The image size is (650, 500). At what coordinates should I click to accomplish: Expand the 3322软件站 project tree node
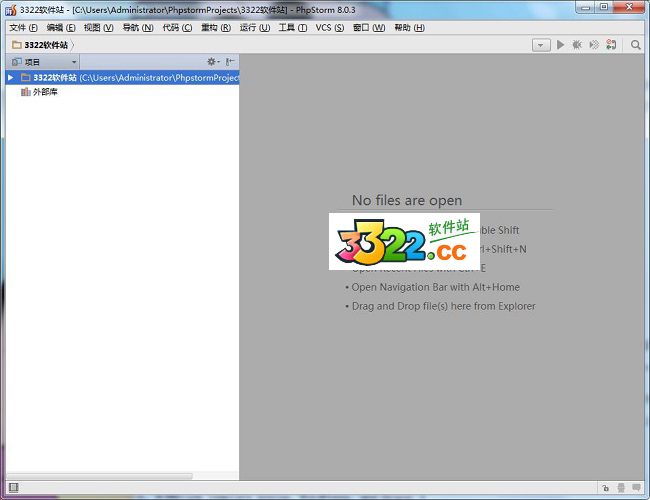tap(11, 77)
